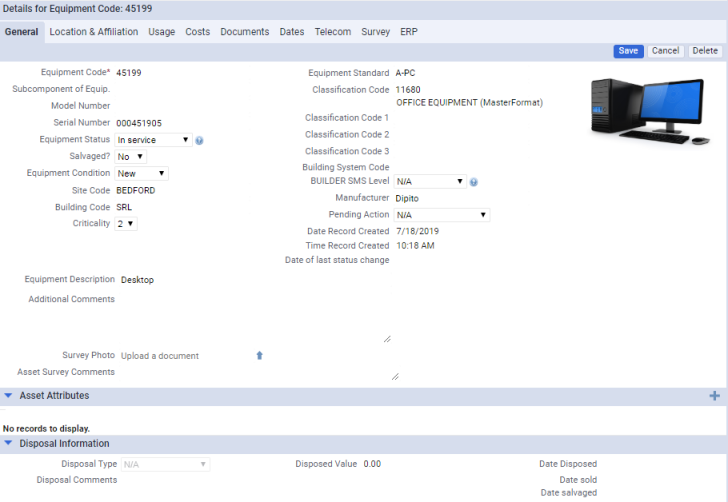Switch to the Location & Affiliation tab
This screenshot has height=502, width=728.
click(93, 32)
